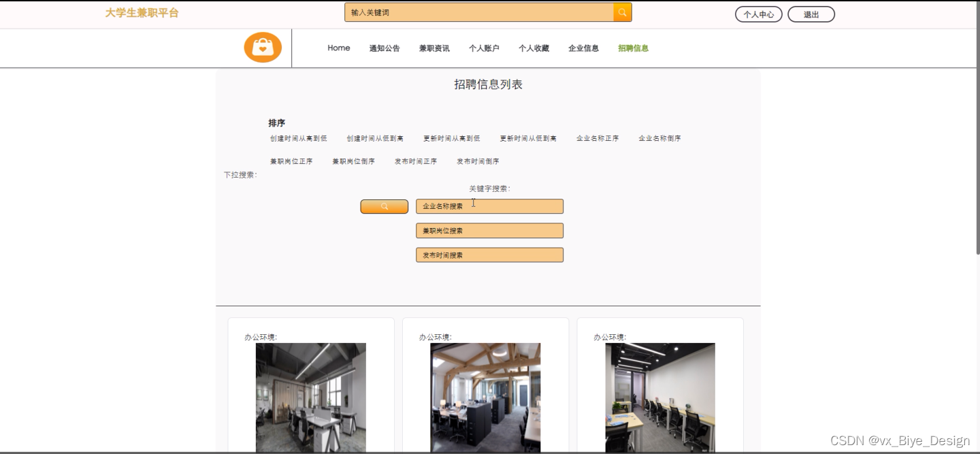Click the 下拉搜索: label

point(240,175)
